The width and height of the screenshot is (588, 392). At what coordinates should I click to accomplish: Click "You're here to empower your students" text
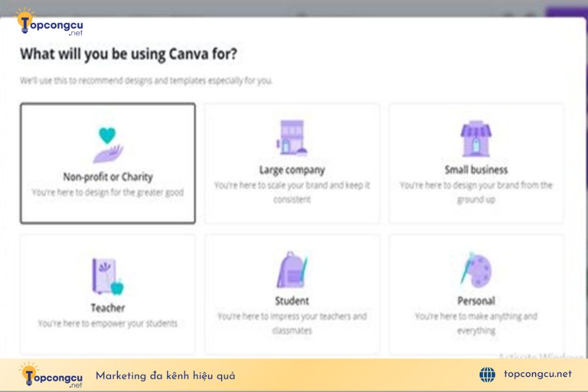tap(108, 323)
